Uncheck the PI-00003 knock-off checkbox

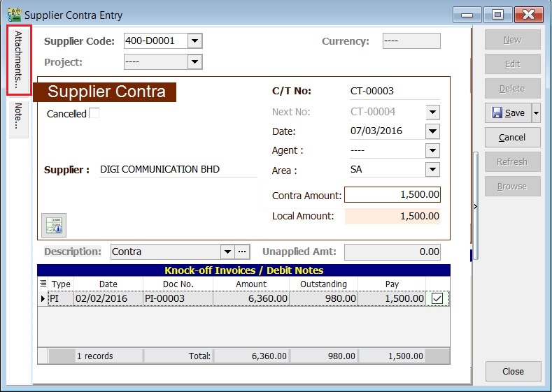click(437, 298)
